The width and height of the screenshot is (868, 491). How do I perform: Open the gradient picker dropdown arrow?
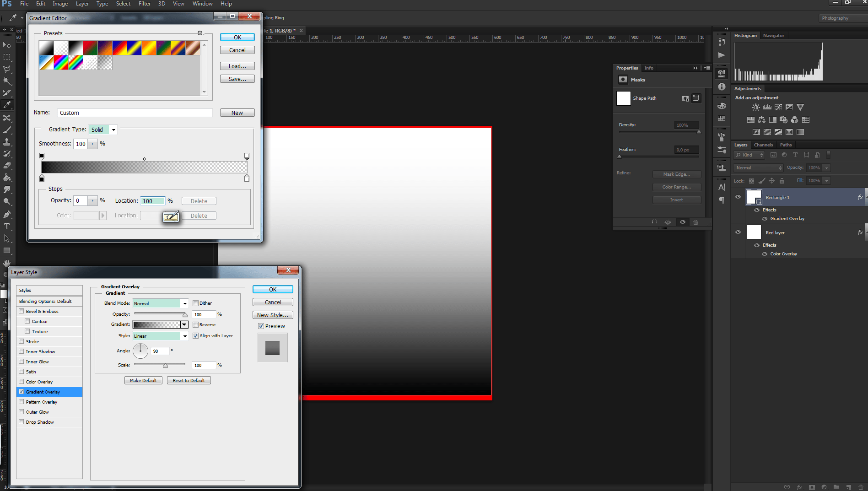click(x=184, y=324)
